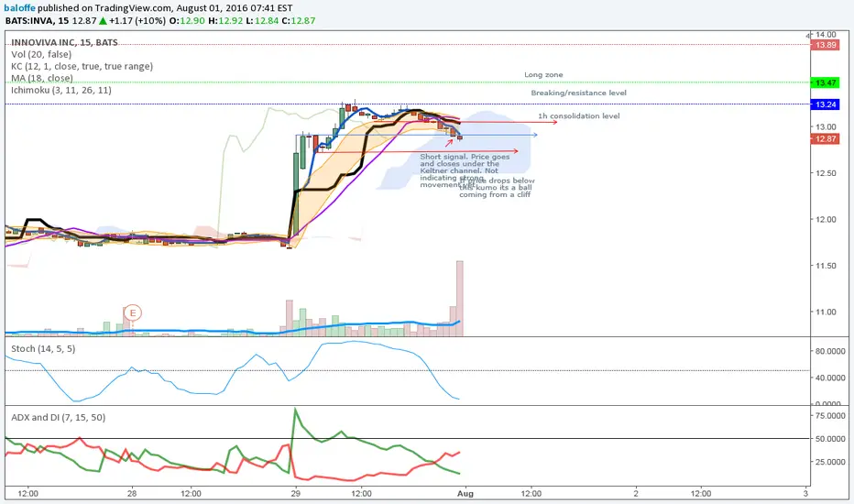854x504 pixels.
Task: Click the 25.0000 ADX scale label
Action: pyautogui.click(x=830, y=462)
